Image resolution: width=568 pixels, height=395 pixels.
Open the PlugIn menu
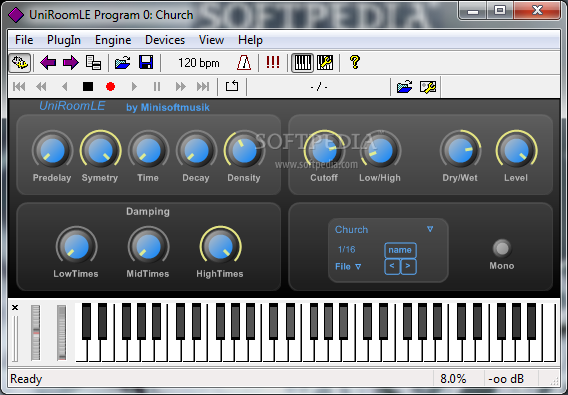pyautogui.click(x=64, y=40)
